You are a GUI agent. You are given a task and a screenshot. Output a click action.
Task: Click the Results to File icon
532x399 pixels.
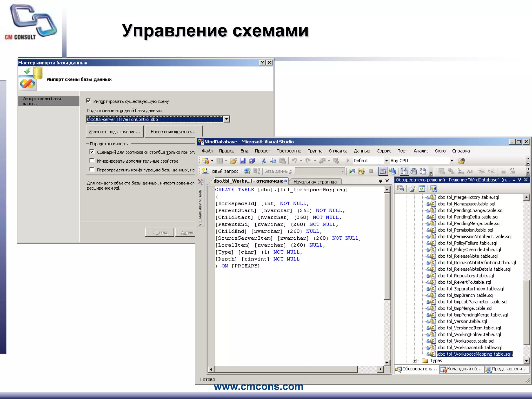[423, 171]
